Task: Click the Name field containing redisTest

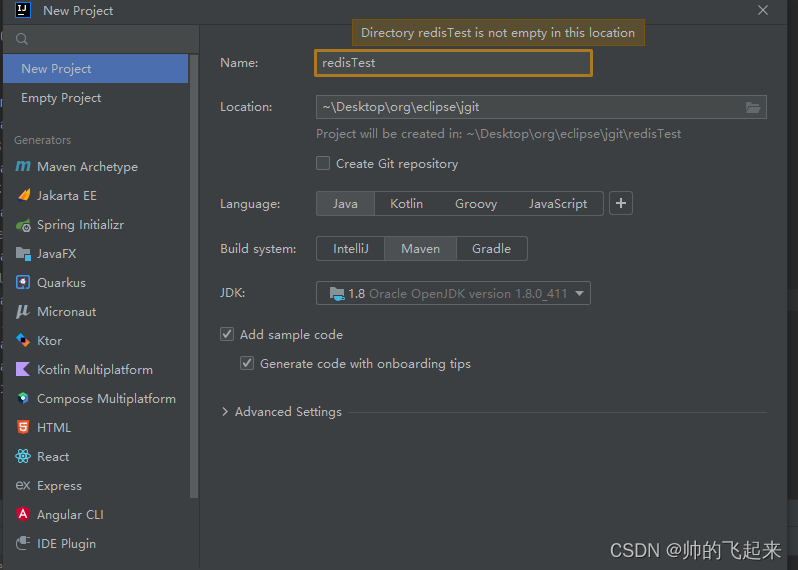Action: pos(453,63)
